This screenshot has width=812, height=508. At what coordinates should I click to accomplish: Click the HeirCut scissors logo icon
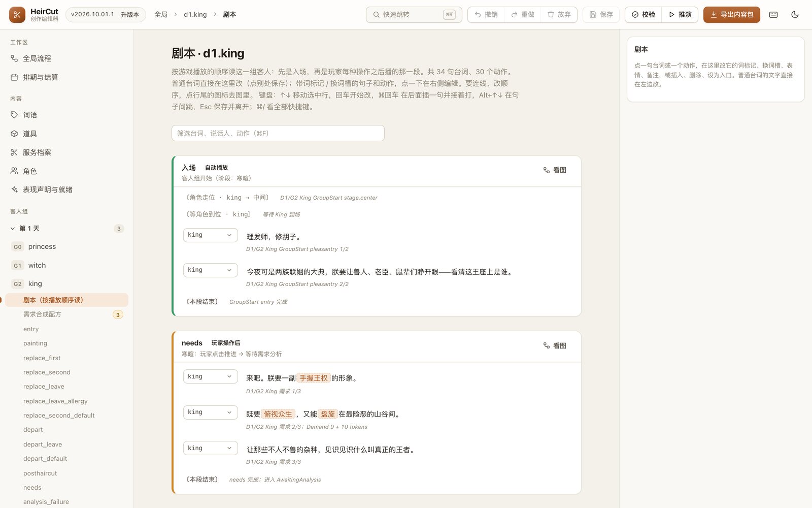click(17, 15)
